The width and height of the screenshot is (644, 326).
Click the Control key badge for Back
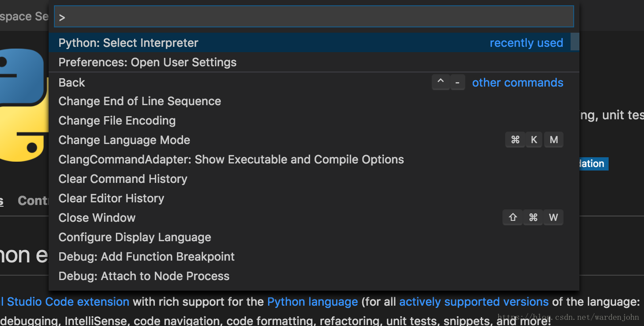pos(441,82)
